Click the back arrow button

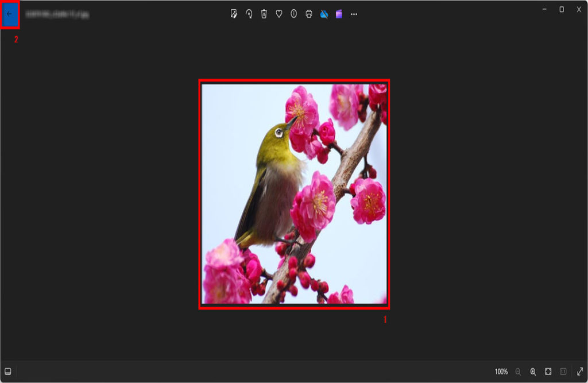tap(9, 14)
